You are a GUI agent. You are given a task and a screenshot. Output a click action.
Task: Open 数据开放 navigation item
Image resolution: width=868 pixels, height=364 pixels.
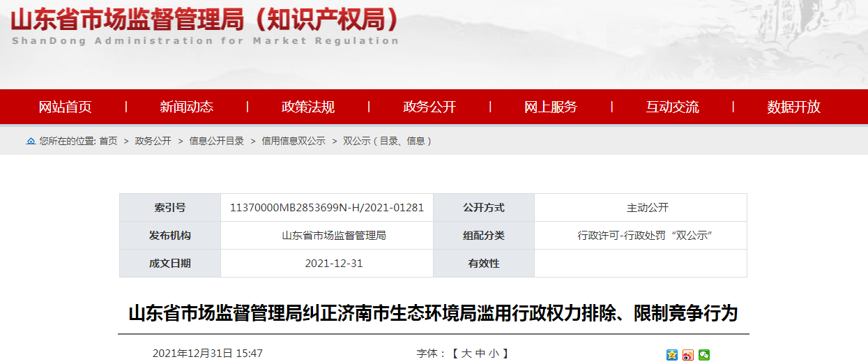[x=793, y=107]
